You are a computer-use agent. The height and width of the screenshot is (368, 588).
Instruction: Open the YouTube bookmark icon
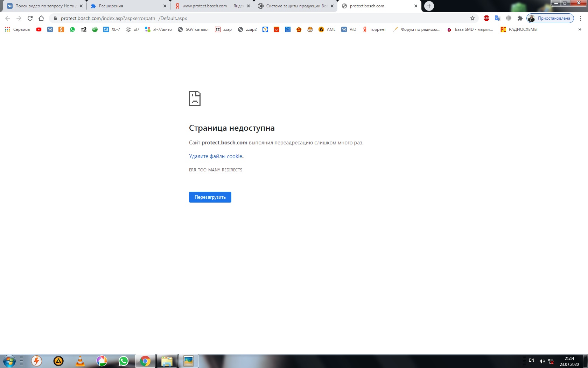pos(39,29)
